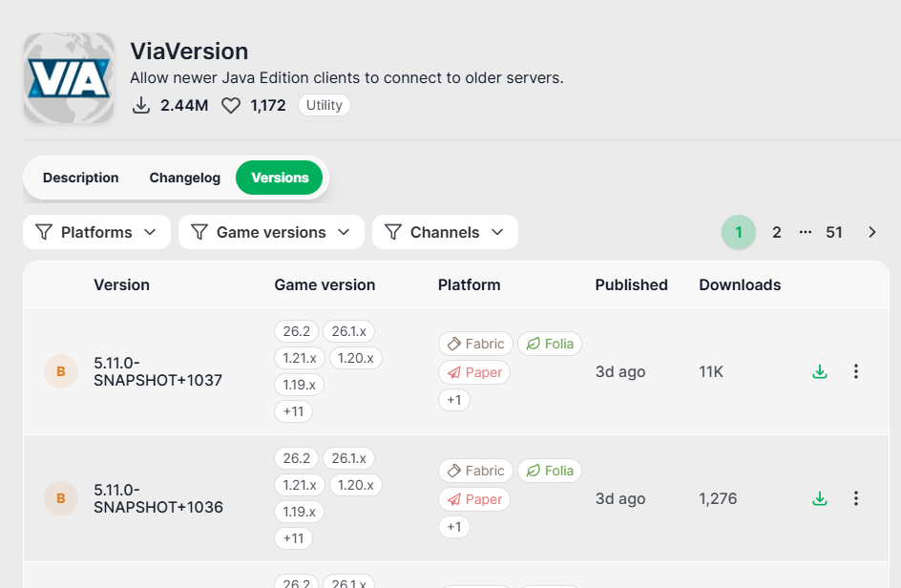Open version 5.11.0-SNAPSHOT+1037

coord(158,371)
